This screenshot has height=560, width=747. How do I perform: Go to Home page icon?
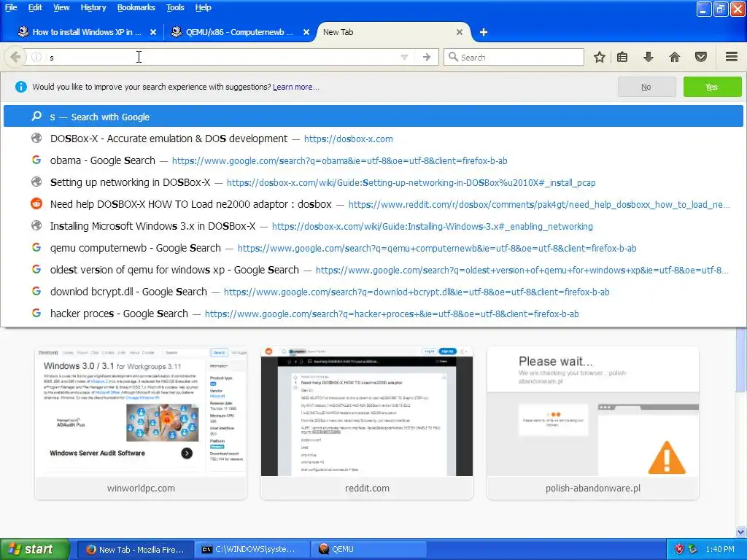675,57
